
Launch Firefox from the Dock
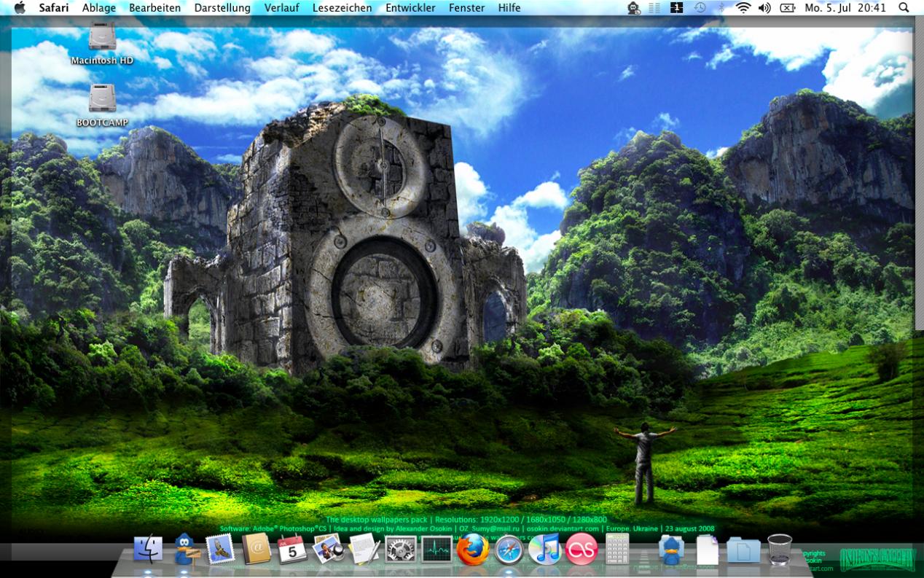click(x=473, y=549)
